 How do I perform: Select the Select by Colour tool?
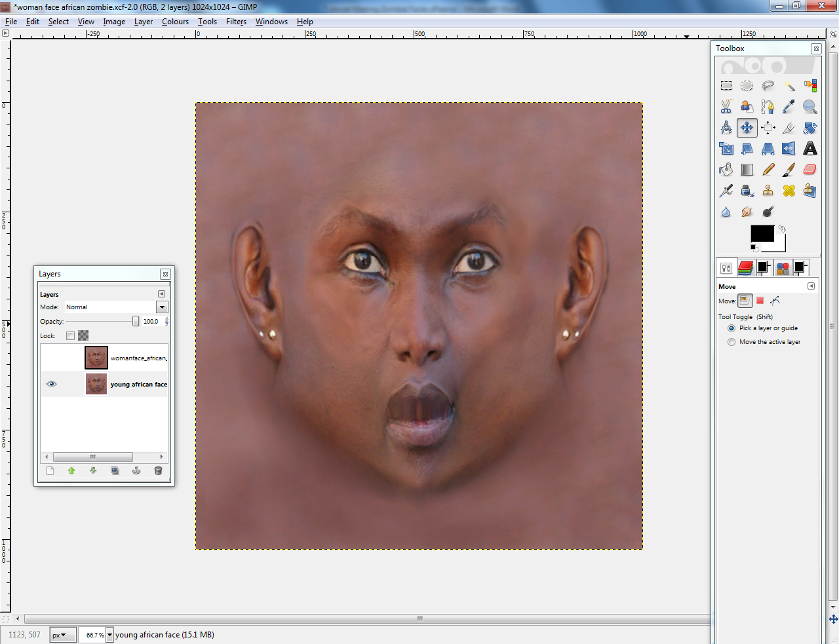pyautogui.click(x=810, y=86)
